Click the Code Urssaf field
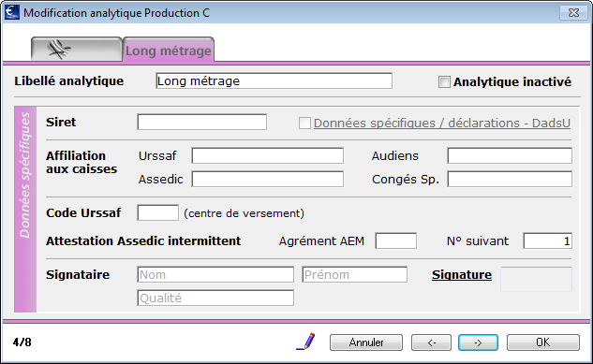This screenshot has height=364, width=593. (157, 212)
